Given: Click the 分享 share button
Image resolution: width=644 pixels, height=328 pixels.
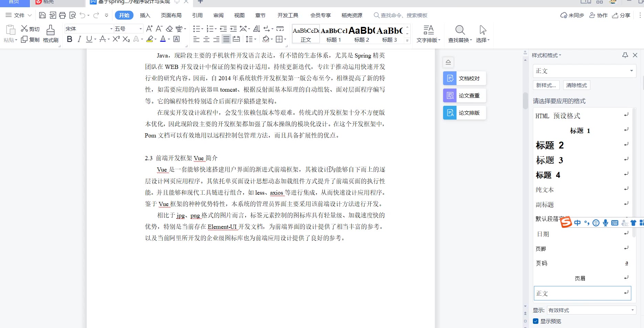Looking at the screenshot, I should [621, 15].
